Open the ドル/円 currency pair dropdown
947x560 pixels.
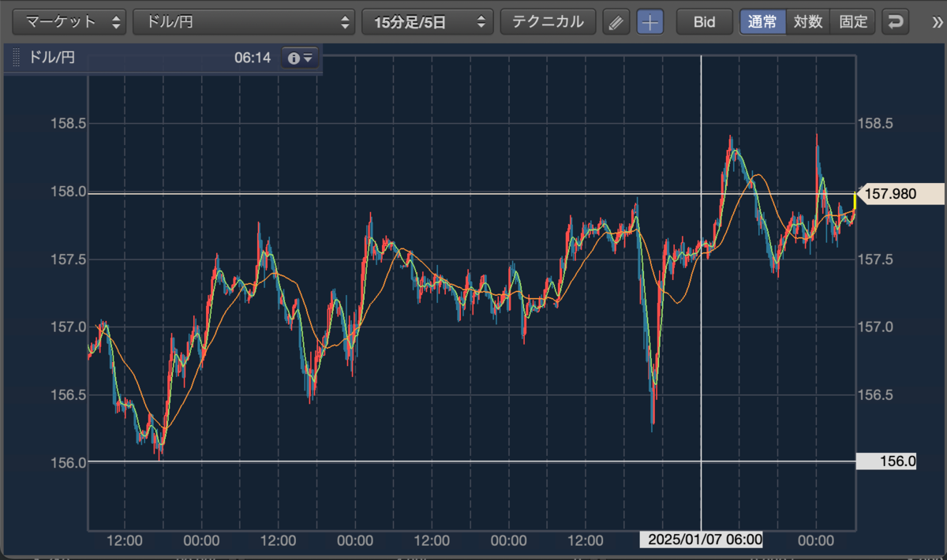244,22
